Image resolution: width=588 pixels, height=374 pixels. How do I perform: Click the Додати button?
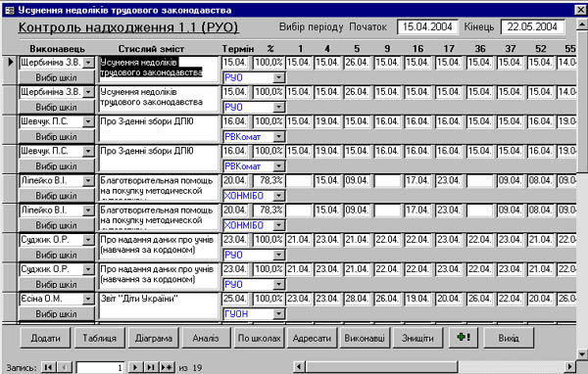pos(45,338)
